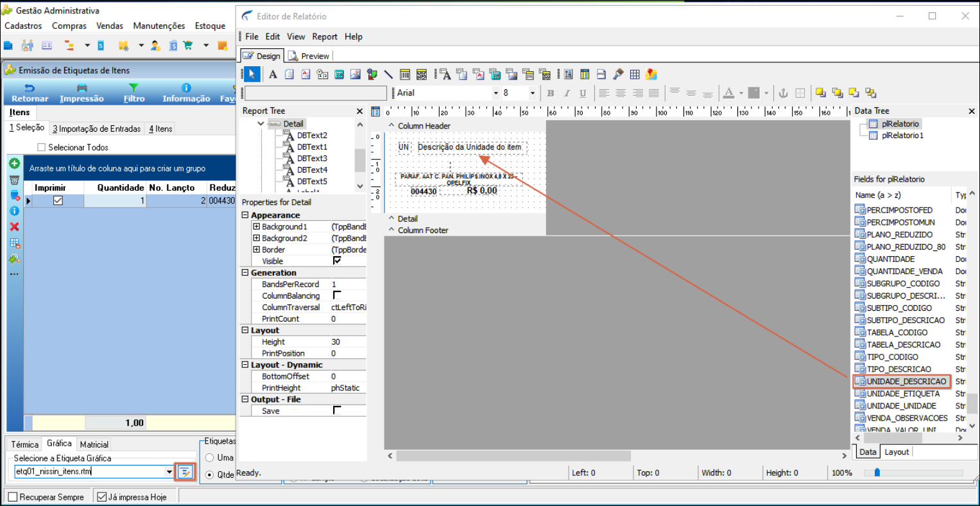This screenshot has height=506, width=980.
Task: Select plRelatorio1 in the Data Tree
Action: tap(896, 135)
